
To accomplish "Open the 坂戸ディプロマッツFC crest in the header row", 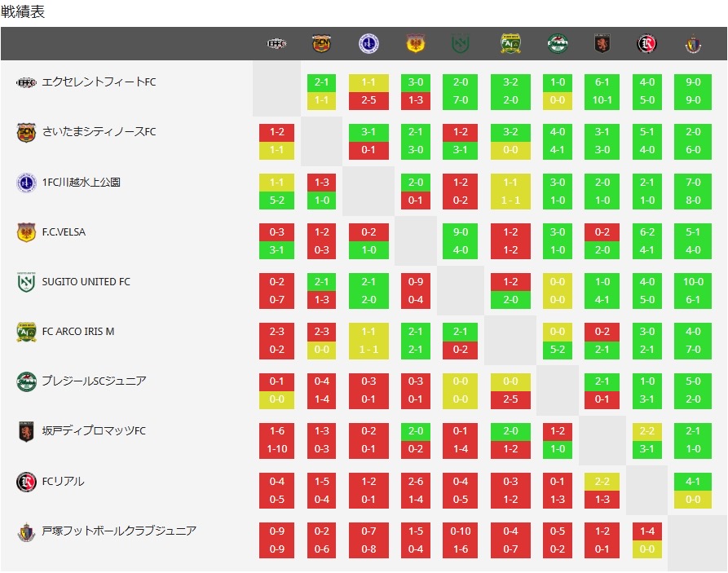I will [x=602, y=44].
